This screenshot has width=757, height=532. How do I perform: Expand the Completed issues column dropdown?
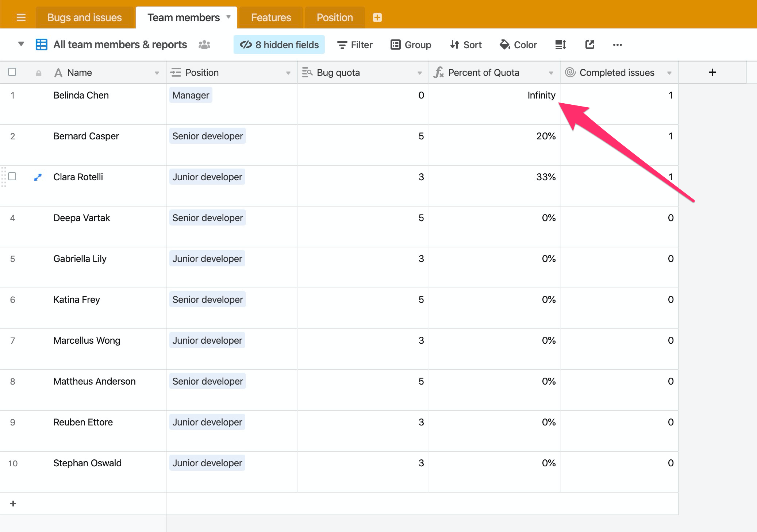pos(670,72)
